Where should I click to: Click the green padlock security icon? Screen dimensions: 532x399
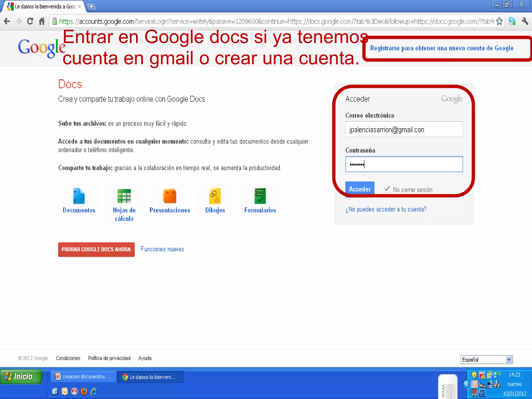tap(55, 21)
